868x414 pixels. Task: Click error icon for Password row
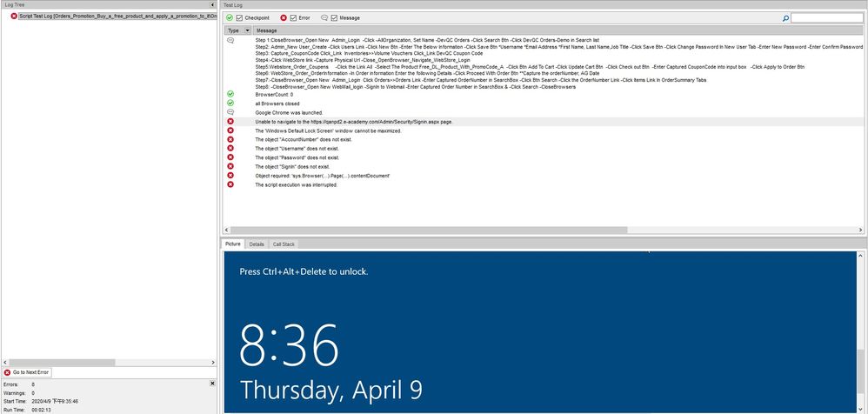tap(230, 157)
